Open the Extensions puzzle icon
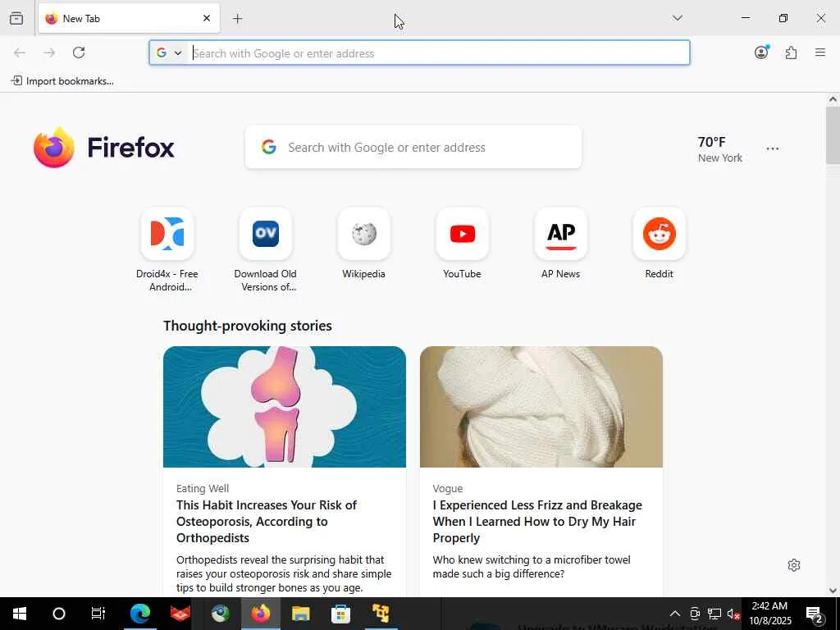The height and width of the screenshot is (630, 840). [x=791, y=52]
